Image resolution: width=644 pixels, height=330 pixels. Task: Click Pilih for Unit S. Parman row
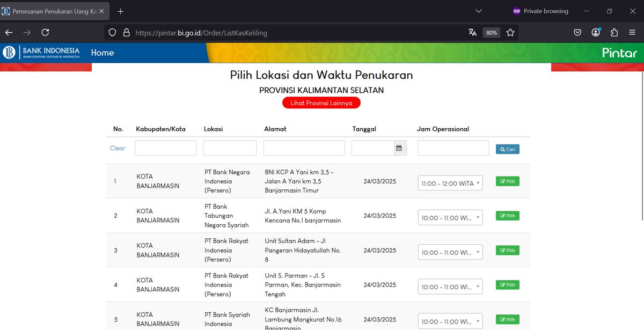click(x=508, y=285)
